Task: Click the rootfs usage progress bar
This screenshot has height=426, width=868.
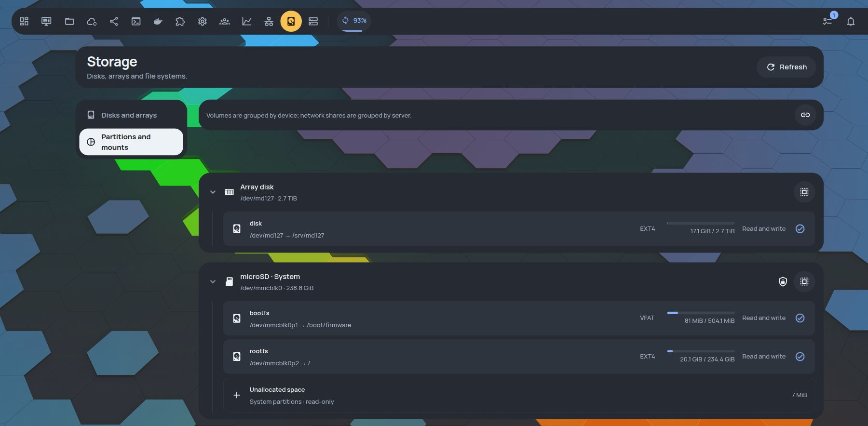Action: 701,351
